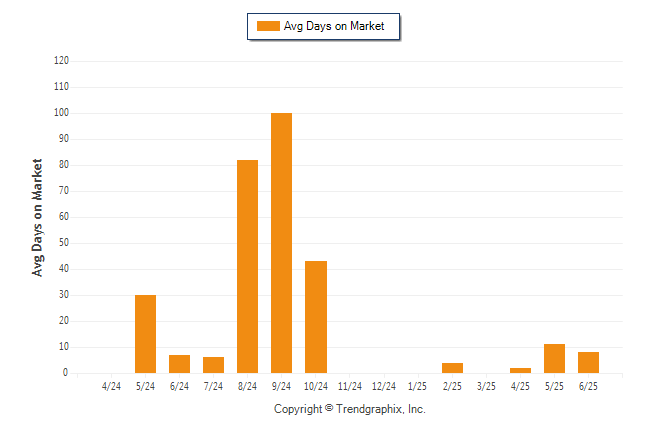Click the 6/24 bar

(x=180, y=364)
